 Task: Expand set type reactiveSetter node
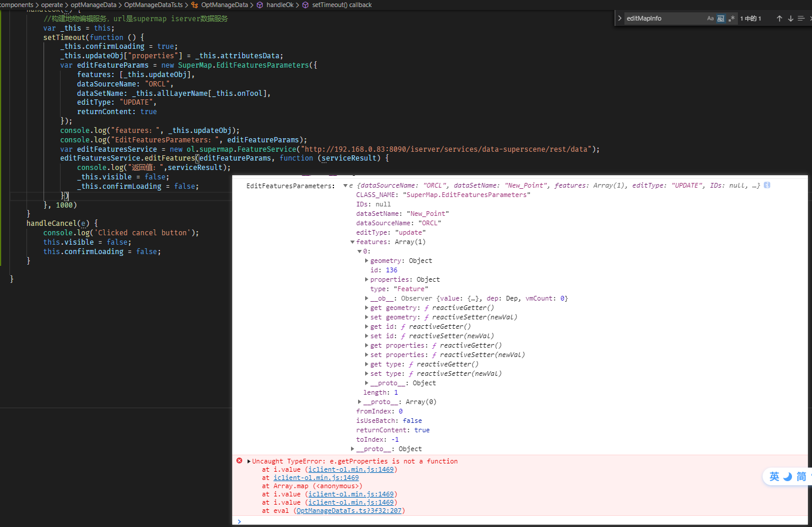tap(366, 374)
